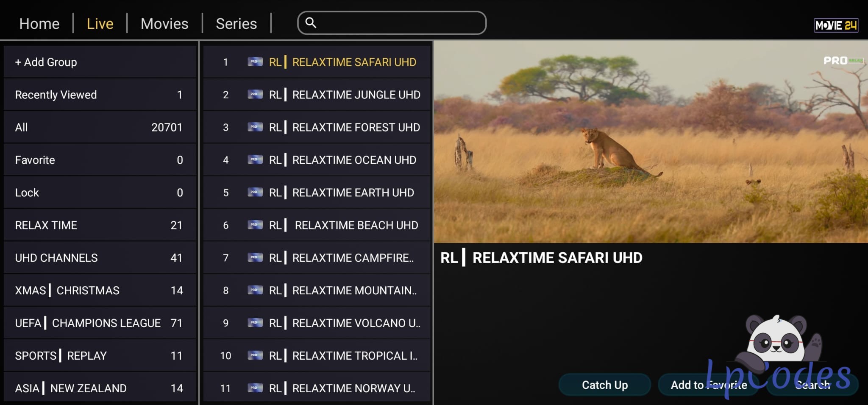Screen dimensions: 868x405
Task: Open the Movies tab
Action: coord(164,24)
